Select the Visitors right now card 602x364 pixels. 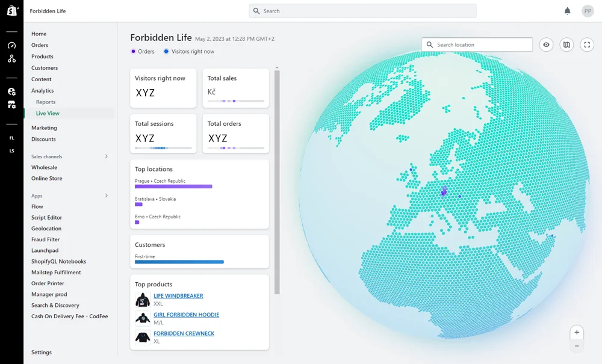[x=163, y=88]
